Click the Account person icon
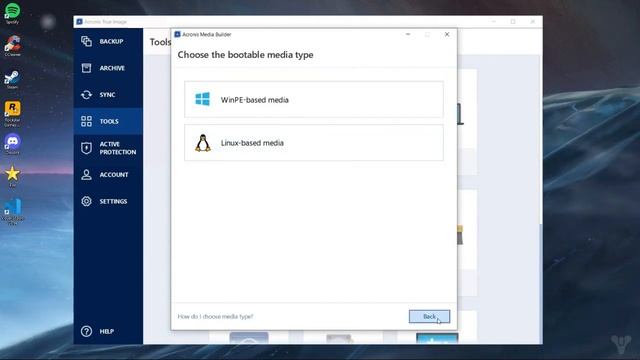This screenshot has width=640, height=360. [86, 175]
